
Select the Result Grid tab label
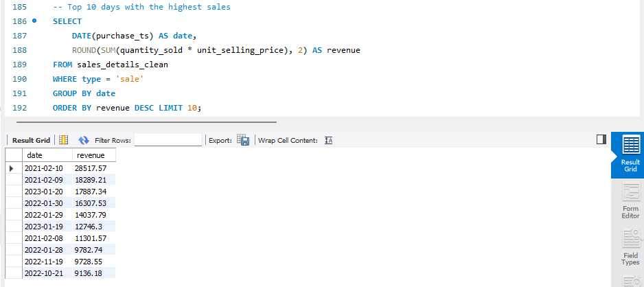coord(31,141)
